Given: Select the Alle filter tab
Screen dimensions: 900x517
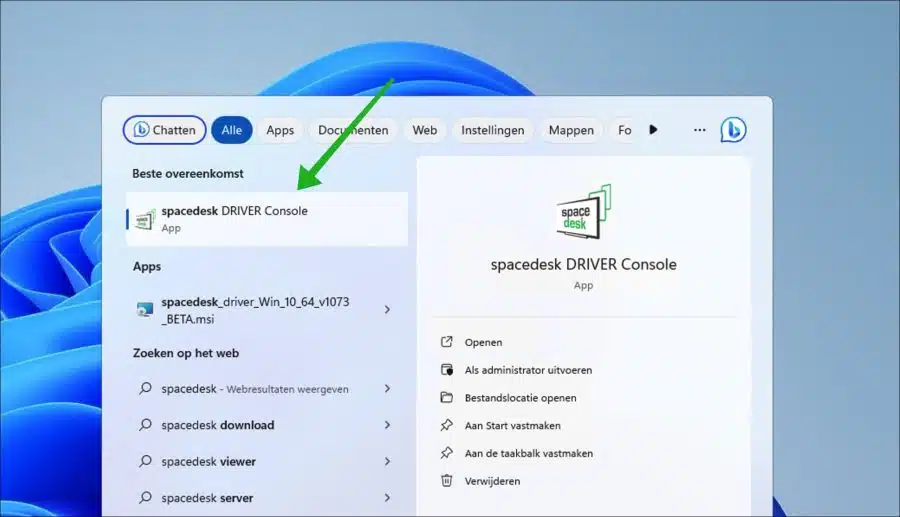Looking at the screenshot, I should (x=232, y=130).
